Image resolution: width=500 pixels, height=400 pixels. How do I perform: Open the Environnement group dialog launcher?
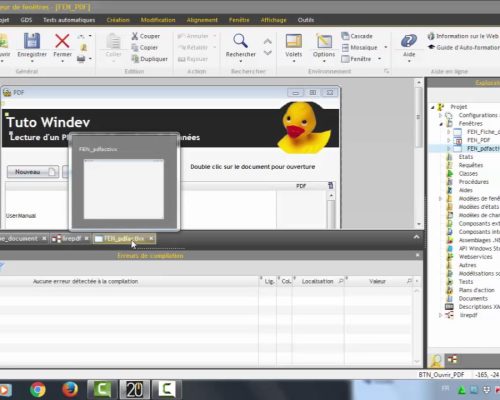386,71
